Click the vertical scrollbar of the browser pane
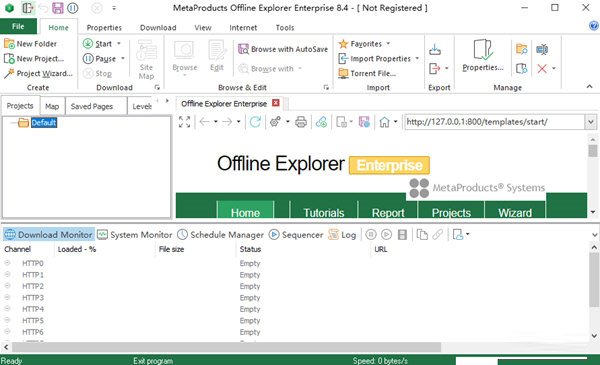This screenshot has height=365, width=600. 593,150
